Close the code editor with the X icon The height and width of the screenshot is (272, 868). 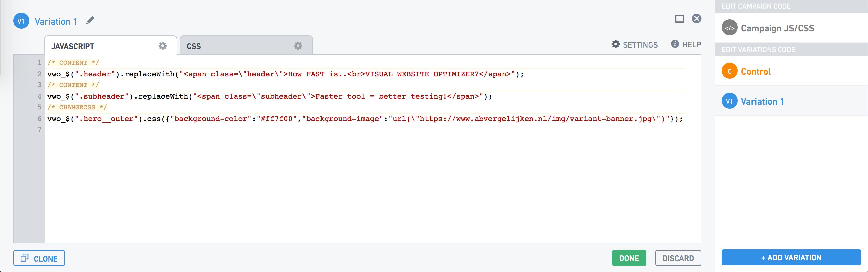696,19
